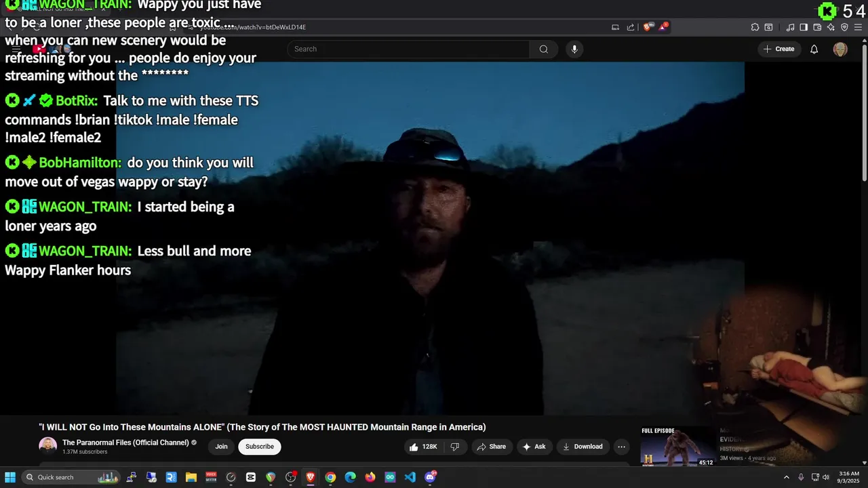Click the taskbar Quick search box
Screen dimensions: 868x488
point(71,477)
